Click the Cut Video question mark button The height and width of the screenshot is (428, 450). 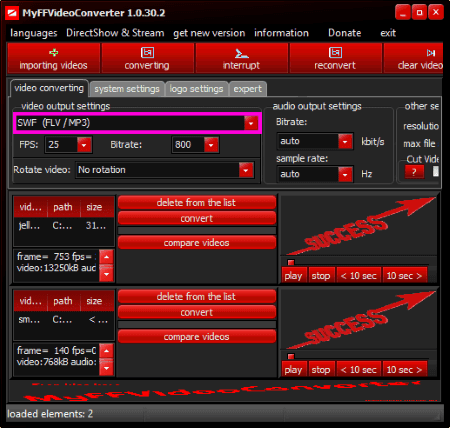click(x=414, y=172)
